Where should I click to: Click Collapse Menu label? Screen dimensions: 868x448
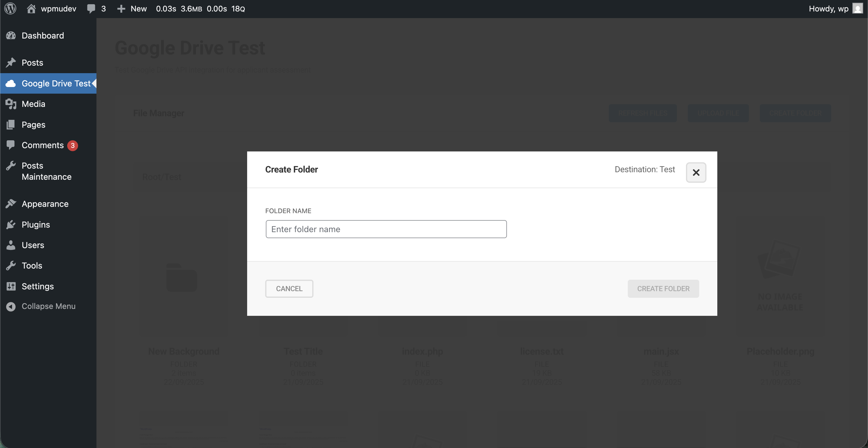point(49,306)
